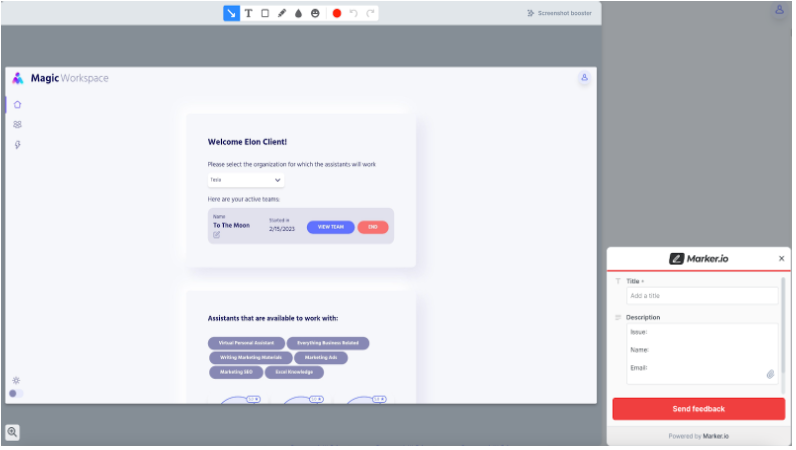Click the attachment paperclip icon

[770, 374]
